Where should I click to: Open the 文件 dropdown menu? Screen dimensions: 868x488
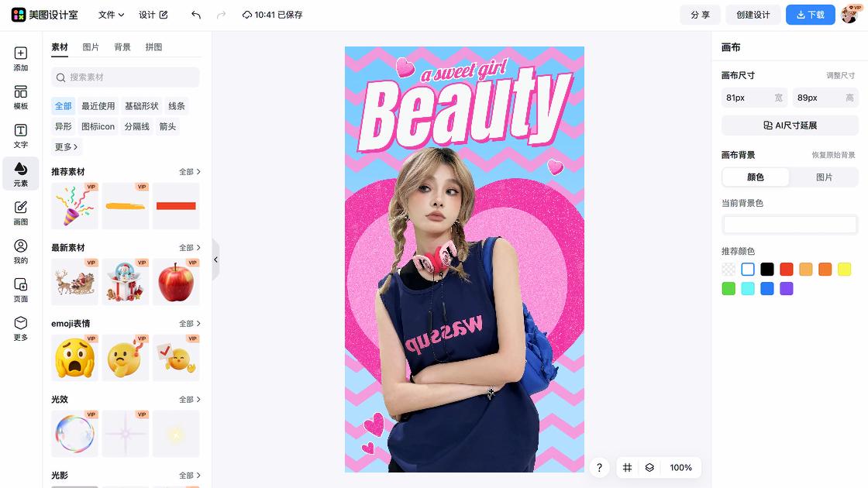[x=111, y=15]
